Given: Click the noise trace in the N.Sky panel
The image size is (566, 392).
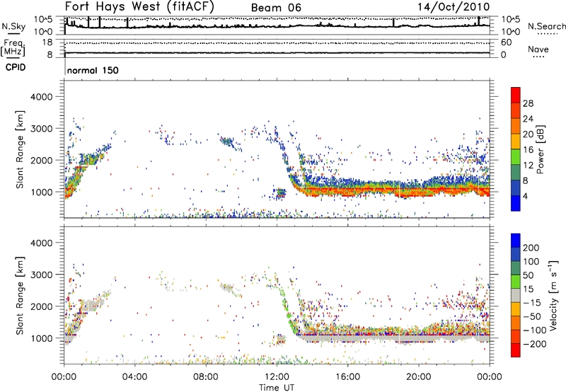Looking at the screenshot, I should (x=277, y=26).
